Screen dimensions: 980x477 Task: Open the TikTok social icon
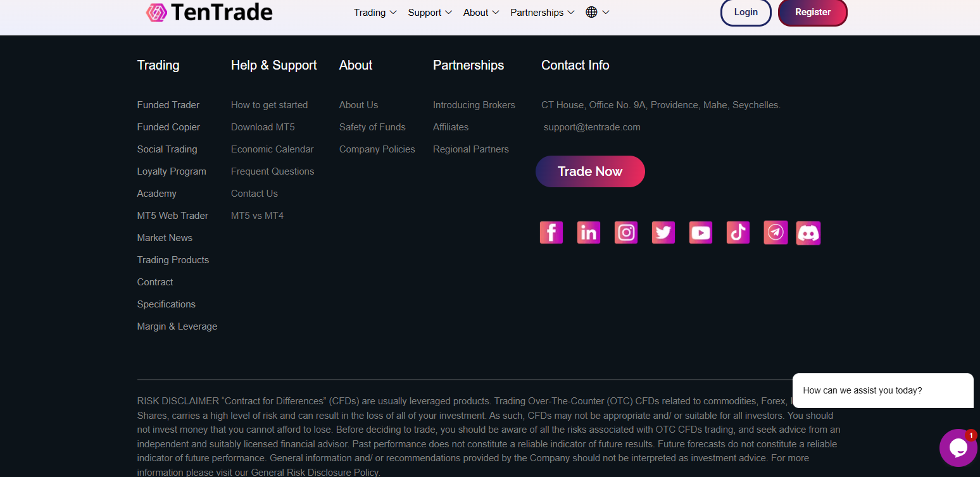click(x=738, y=233)
